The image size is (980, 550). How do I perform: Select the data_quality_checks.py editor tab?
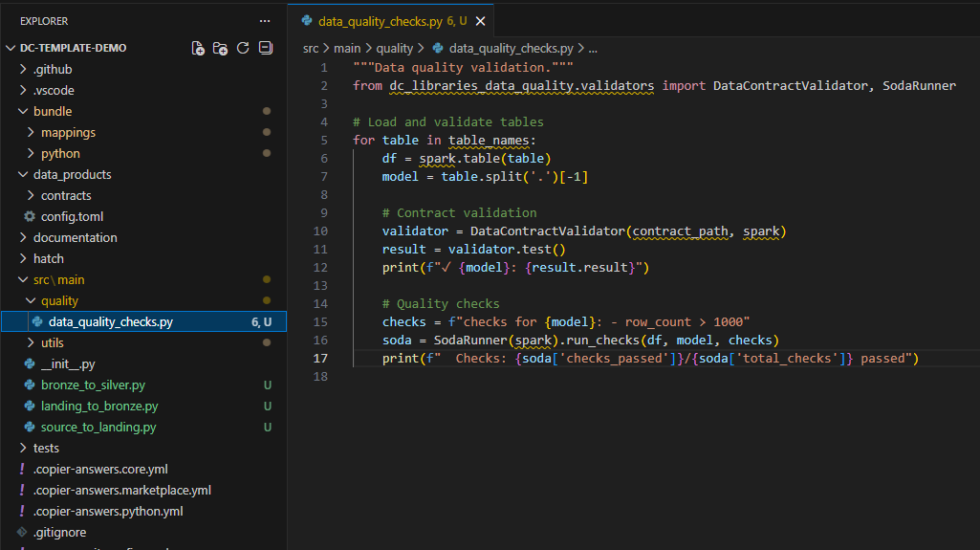click(391, 21)
